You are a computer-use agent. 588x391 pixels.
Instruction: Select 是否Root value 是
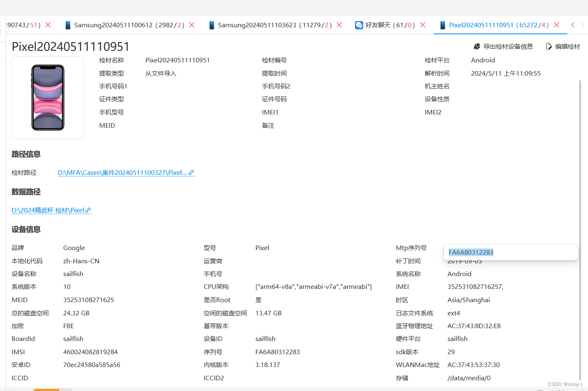(259, 300)
